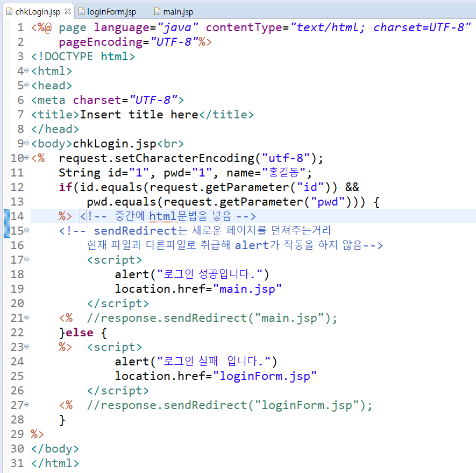476x473 pixels.
Task: Place cursor on 'pageEncoding' attribute
Action: coord(101,42)
